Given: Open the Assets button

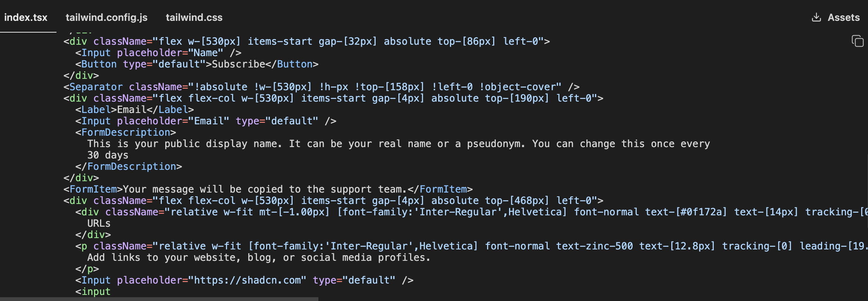Looking at the screenshot, I should pyautogui.click(x=835, y=17).
